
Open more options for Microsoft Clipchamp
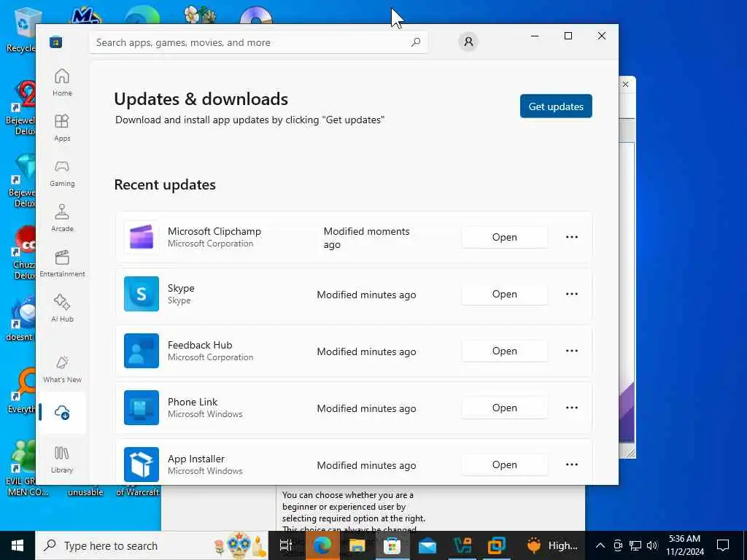click(572, 237)
